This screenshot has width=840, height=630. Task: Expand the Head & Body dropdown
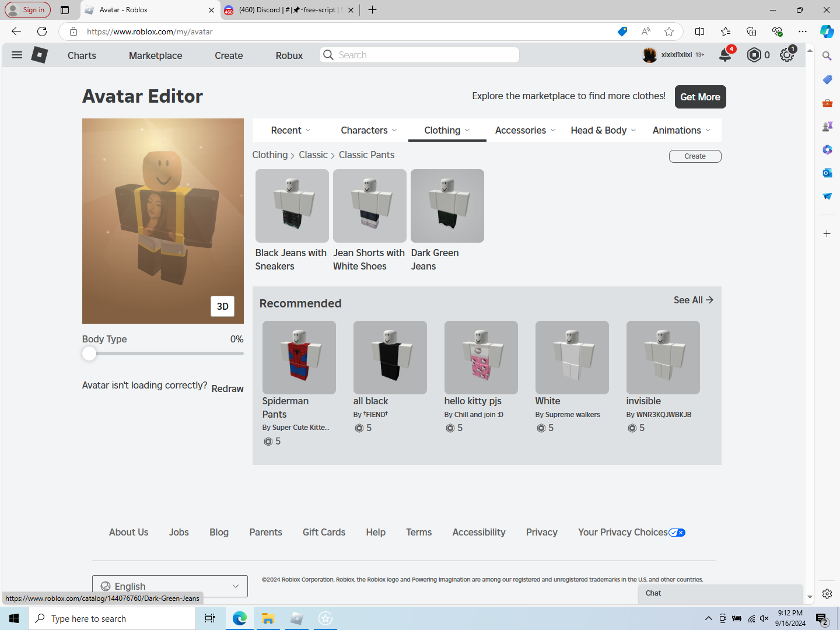[x=603, y=130]
